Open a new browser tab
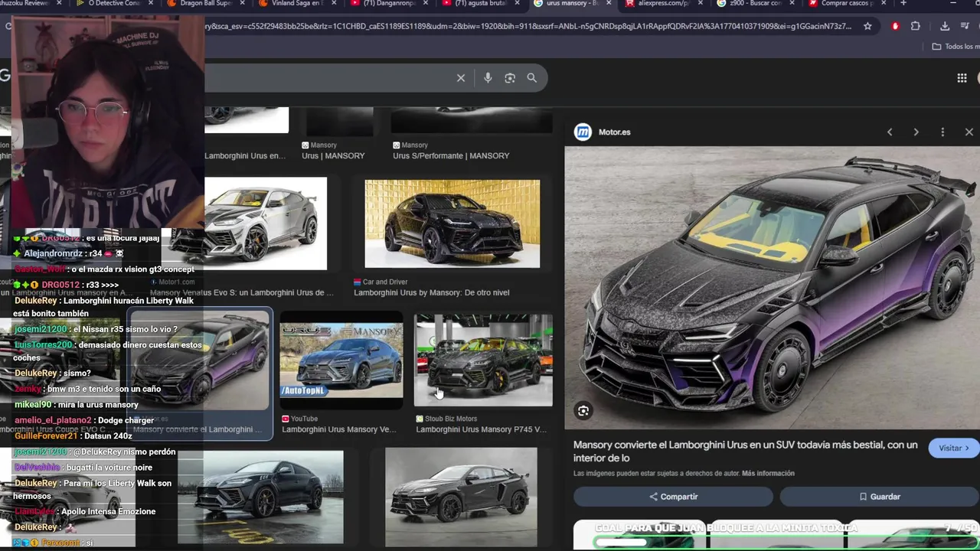Image resolution: width=980 pixels, height=551 pixels. click(x=903, y=4)
